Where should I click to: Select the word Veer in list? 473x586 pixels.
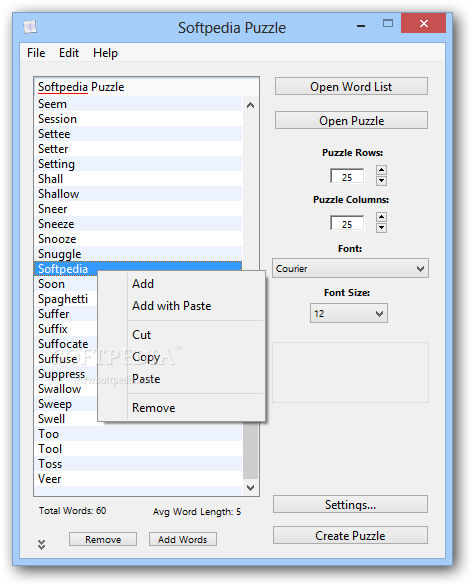pos(138,479)
